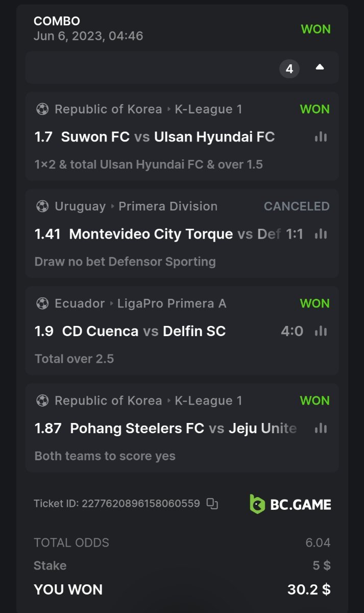Open stats icon for Montevideo City Torque match
This screenshot has height=613, width=364.
(x=321, y=234)
